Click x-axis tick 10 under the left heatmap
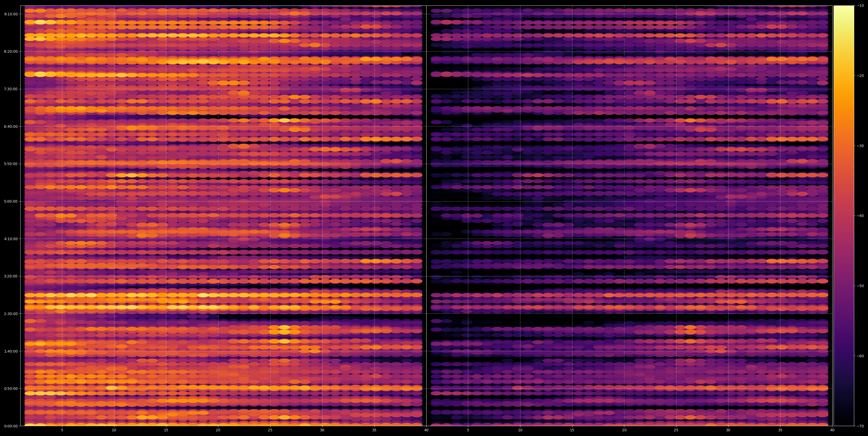This screenshot has height=436, width=868. [114, 430]
